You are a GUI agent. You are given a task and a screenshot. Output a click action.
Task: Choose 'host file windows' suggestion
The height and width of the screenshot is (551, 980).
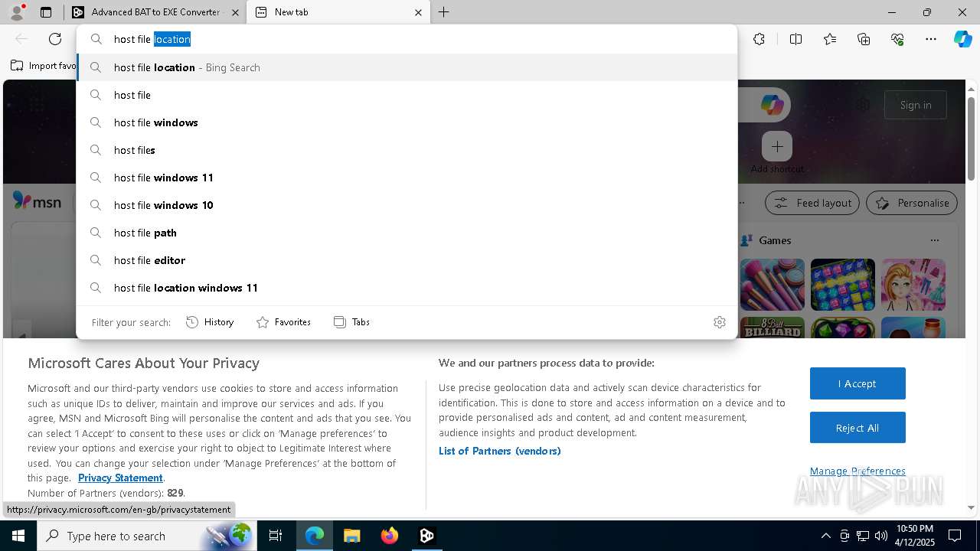[407, 122]
